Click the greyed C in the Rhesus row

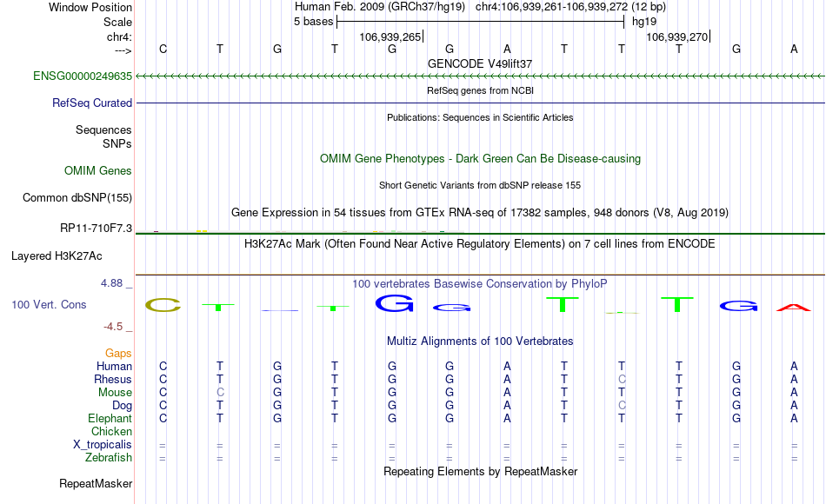(x=622, y=379)
